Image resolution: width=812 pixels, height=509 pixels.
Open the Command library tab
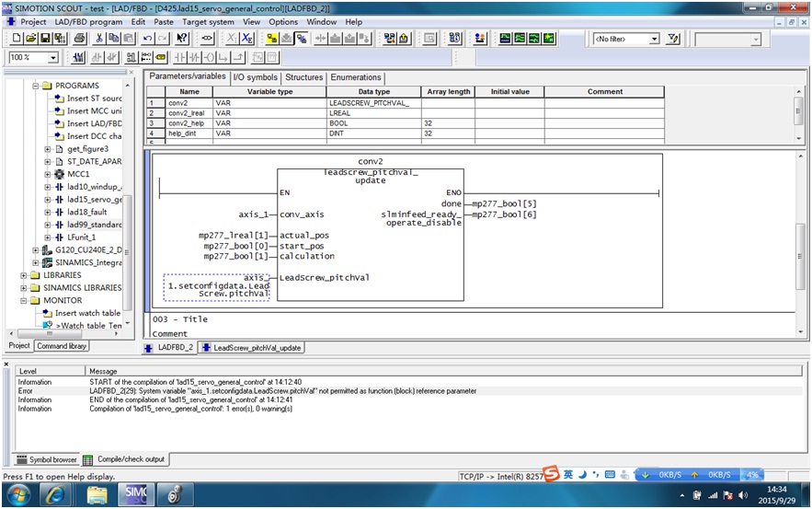[62, 346]
